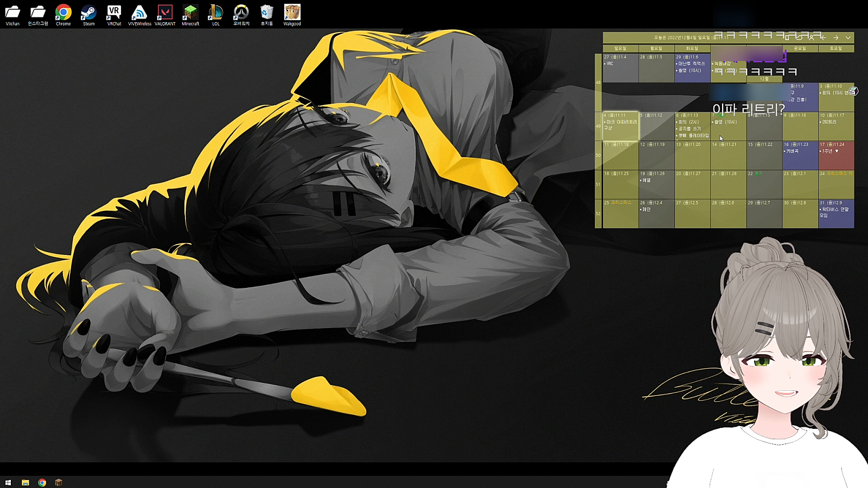Screen dimensions: 868x488
Task: Click week number 51 in the calendar
Action: (x=598, y=185)
